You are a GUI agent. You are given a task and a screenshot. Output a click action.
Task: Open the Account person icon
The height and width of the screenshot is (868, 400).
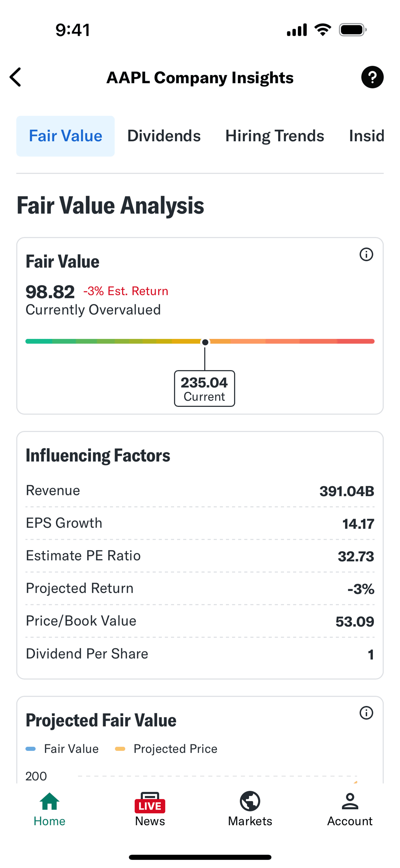350,801
